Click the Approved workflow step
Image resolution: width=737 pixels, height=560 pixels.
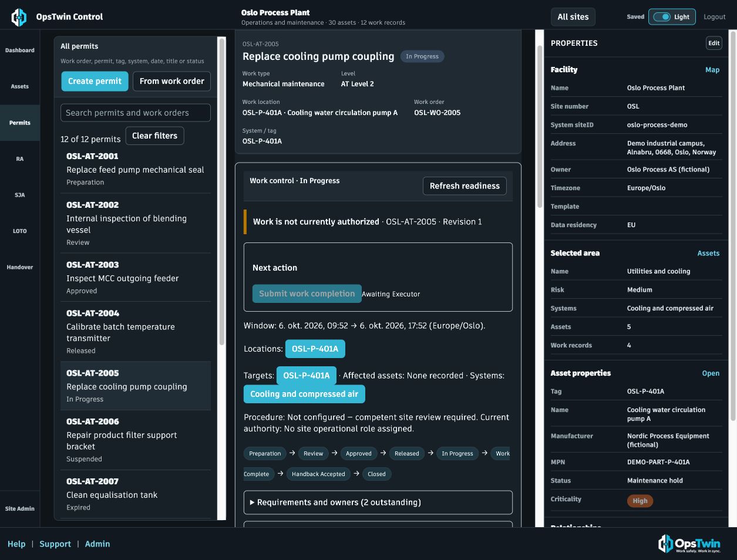click(359, 453)
